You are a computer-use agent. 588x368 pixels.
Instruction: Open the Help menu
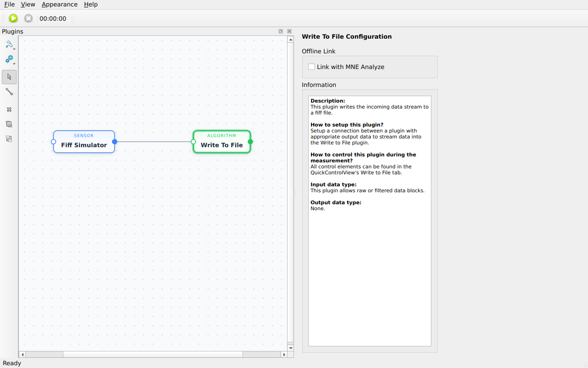pyautogui.click(x=91, y=5)
